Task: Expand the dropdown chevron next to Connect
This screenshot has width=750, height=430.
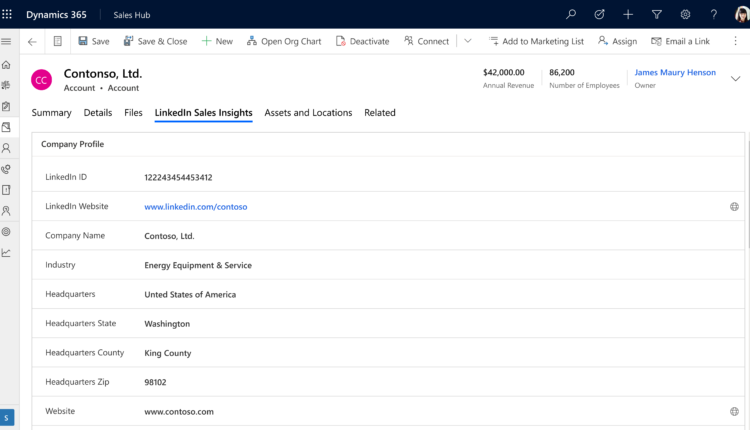Action: tap(468, 41)
